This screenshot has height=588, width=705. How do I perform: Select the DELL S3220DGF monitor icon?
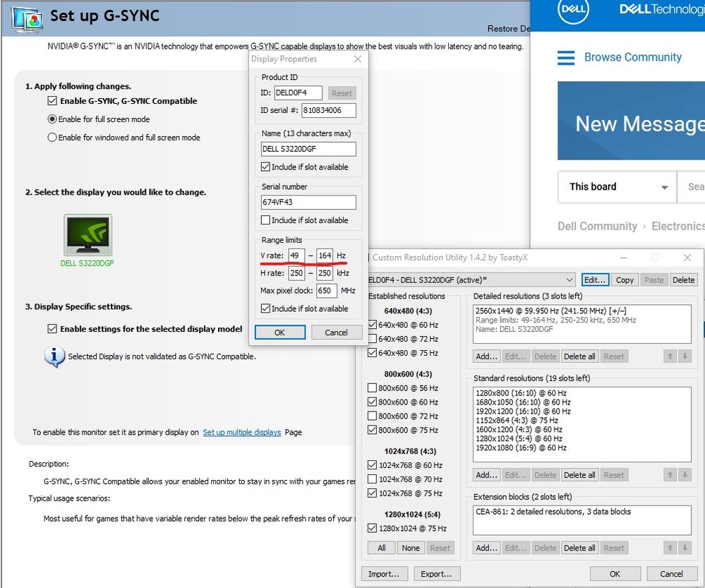tap(88, 235)
